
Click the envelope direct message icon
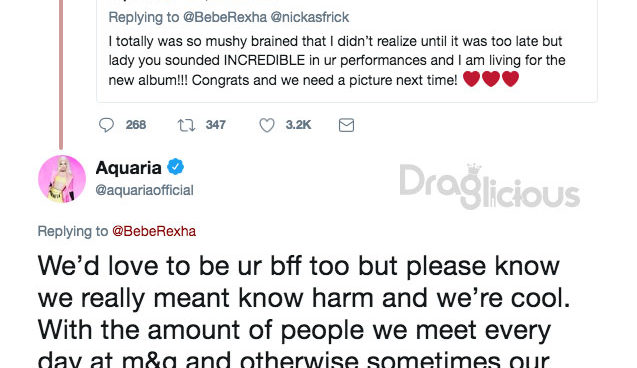click(346, 125)
